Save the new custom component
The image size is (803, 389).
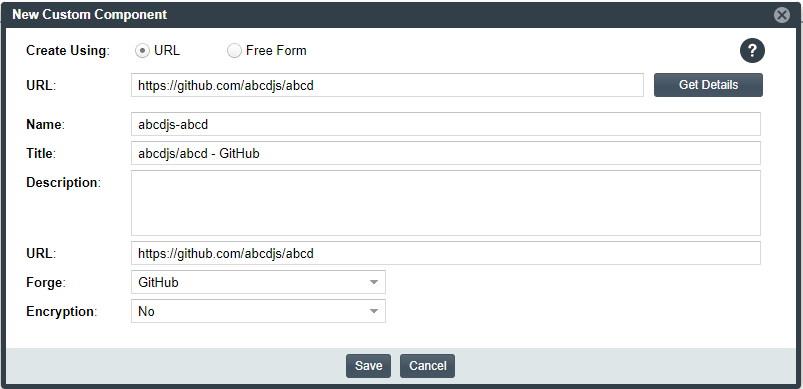368,366
